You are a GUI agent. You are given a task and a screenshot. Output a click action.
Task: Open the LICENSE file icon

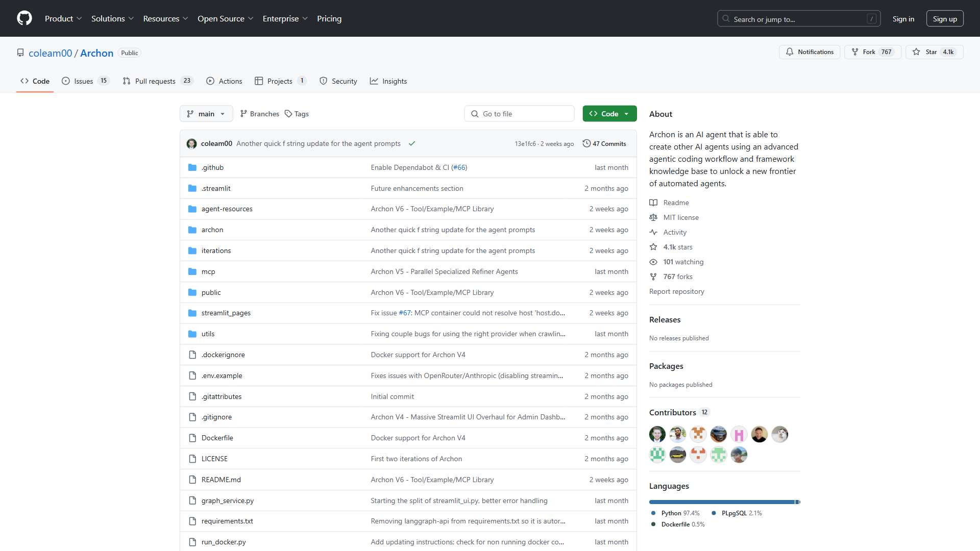192,459
